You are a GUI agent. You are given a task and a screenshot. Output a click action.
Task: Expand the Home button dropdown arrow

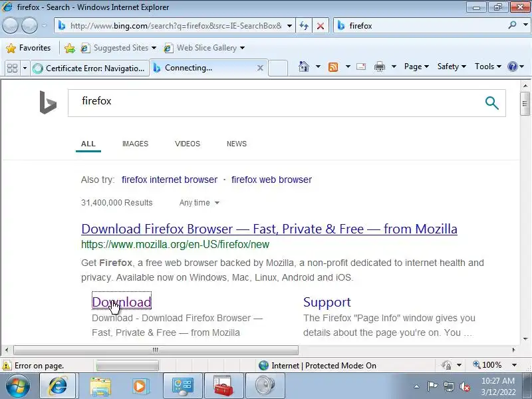(x=318, y=66)
